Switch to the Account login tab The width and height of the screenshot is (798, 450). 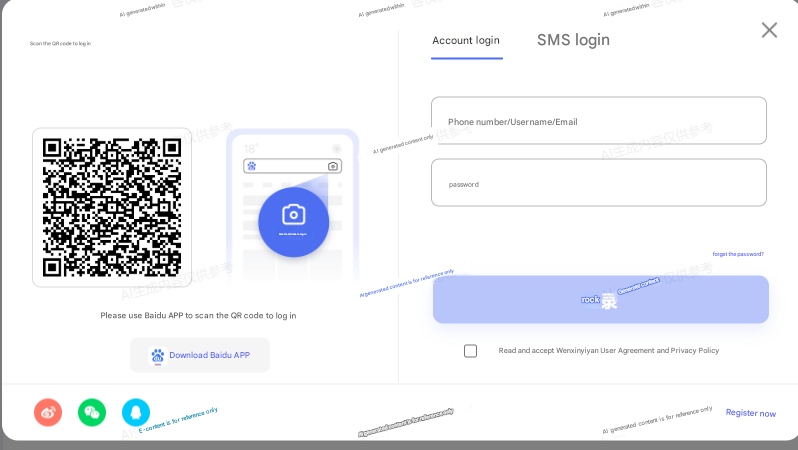[466, 41]
